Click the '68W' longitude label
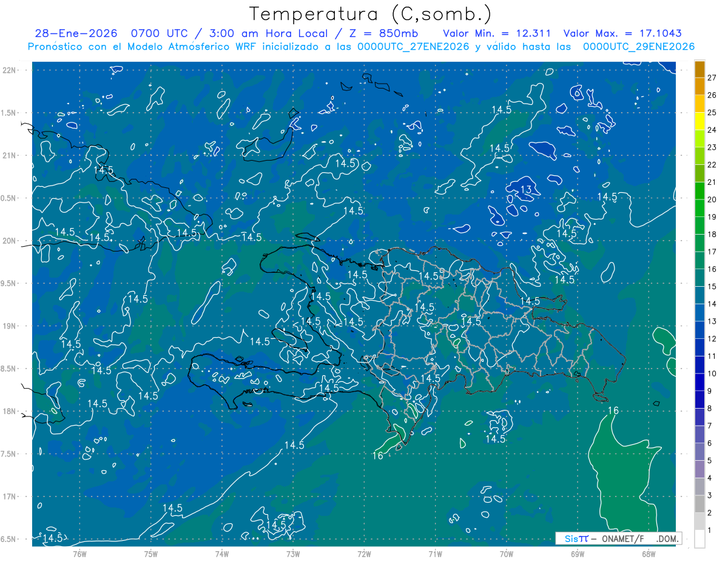This screenshot has height=562, width=728. pos(649,555)
